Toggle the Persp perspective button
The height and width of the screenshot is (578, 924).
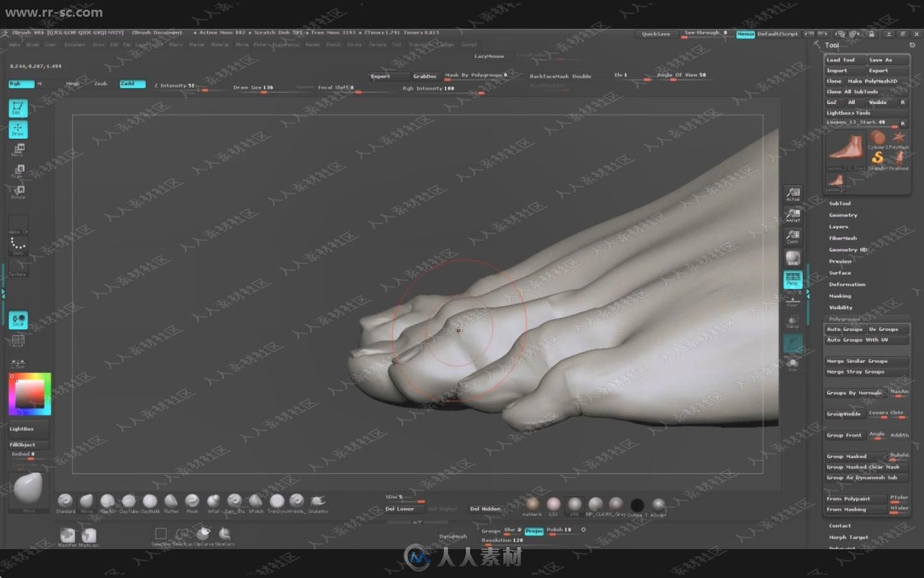pos(793,279)
